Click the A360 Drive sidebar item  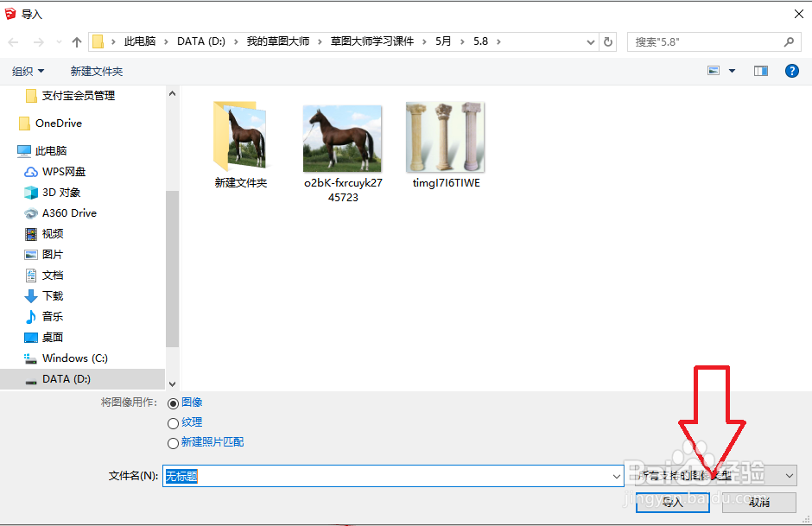tap(68, 212)
